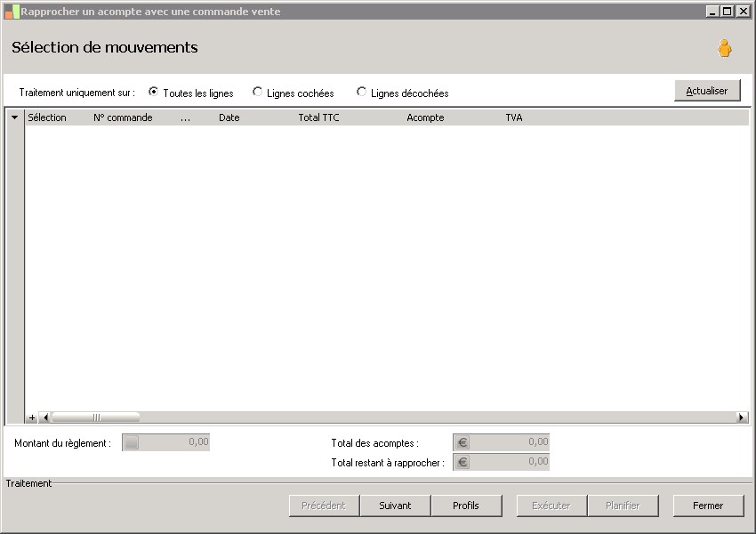Open the Profils button
The image size is (756, 534).
coord(466,506)
